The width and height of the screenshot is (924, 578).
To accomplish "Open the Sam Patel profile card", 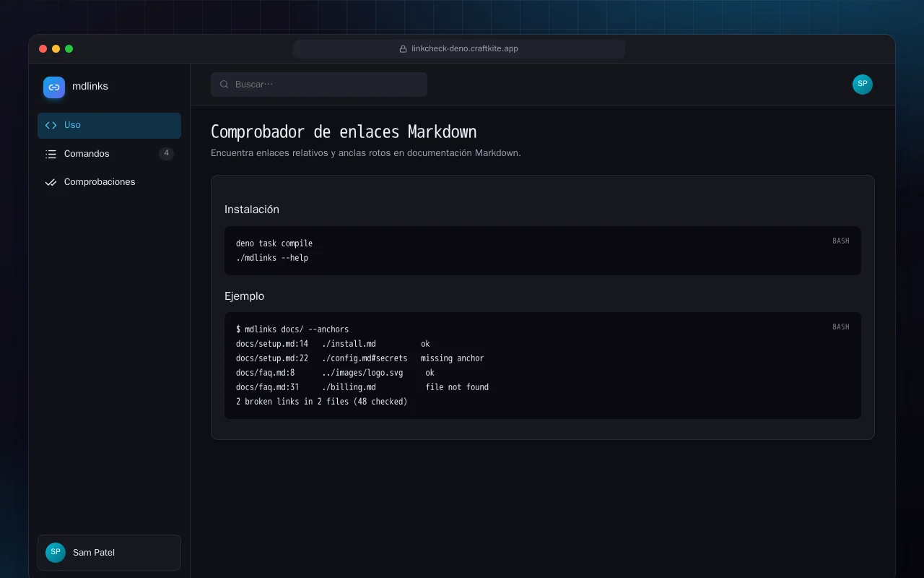I will (x=109, y=553).
